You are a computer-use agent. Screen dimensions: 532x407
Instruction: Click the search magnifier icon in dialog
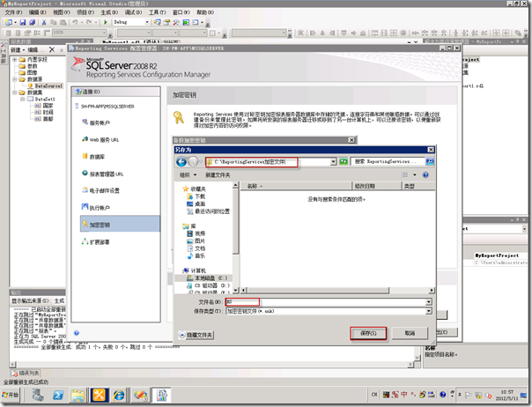[430, 161]
